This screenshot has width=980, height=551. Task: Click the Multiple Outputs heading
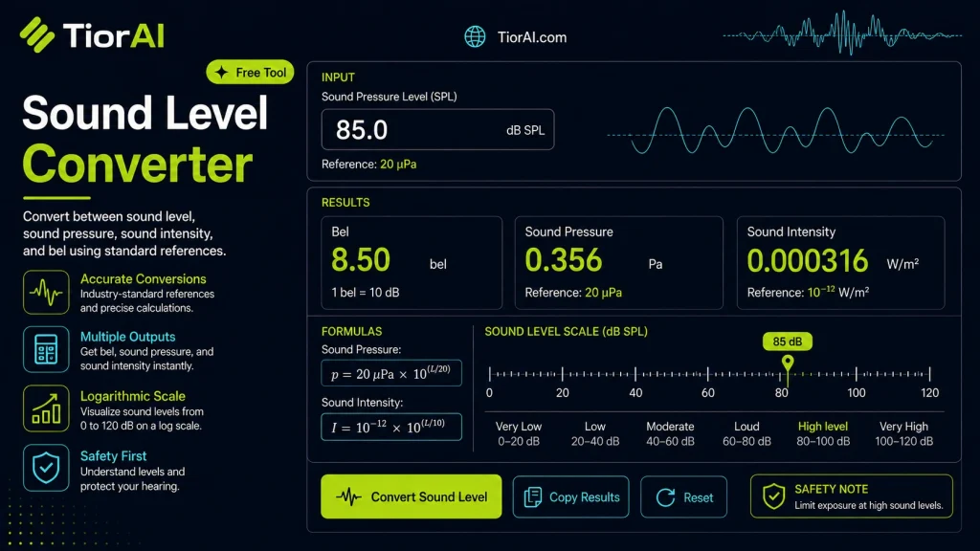[127, 337]
